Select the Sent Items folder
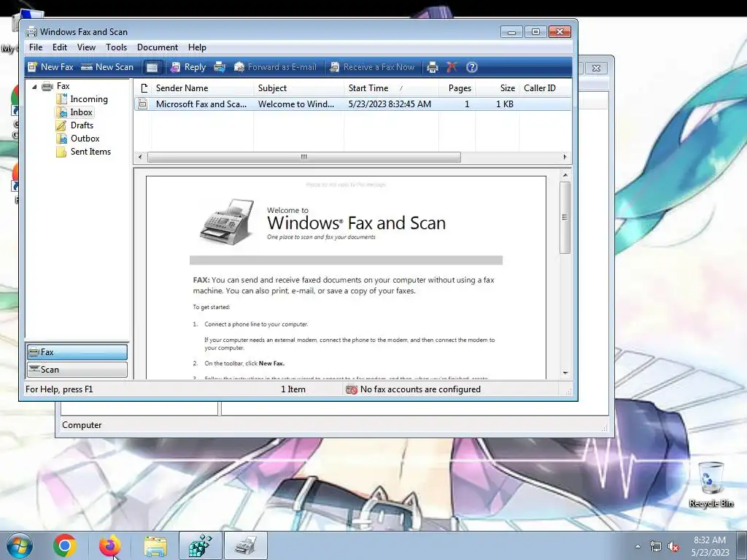The image size is (747, 560). 90,152
